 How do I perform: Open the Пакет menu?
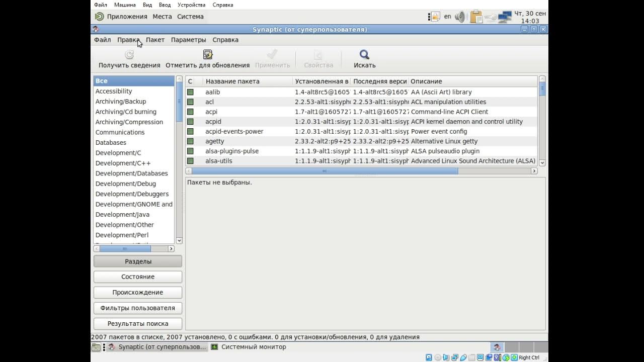[155, 40]
